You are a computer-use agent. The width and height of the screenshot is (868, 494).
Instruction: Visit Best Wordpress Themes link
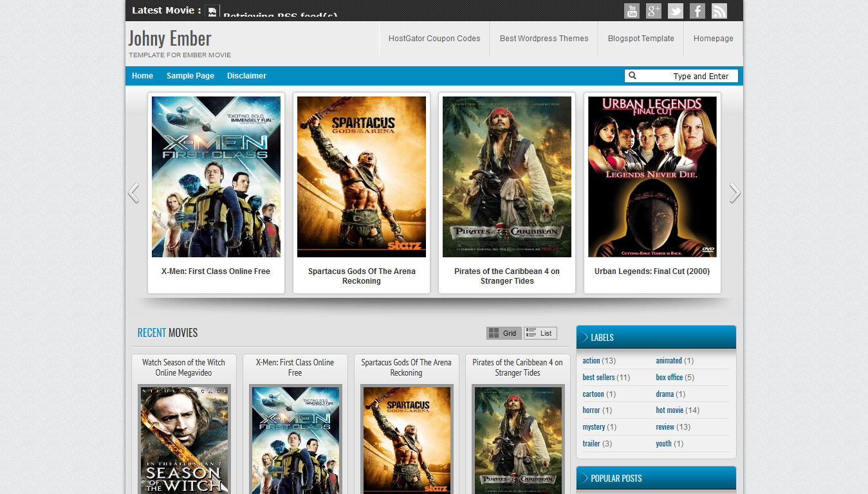(x=544, y=39)
